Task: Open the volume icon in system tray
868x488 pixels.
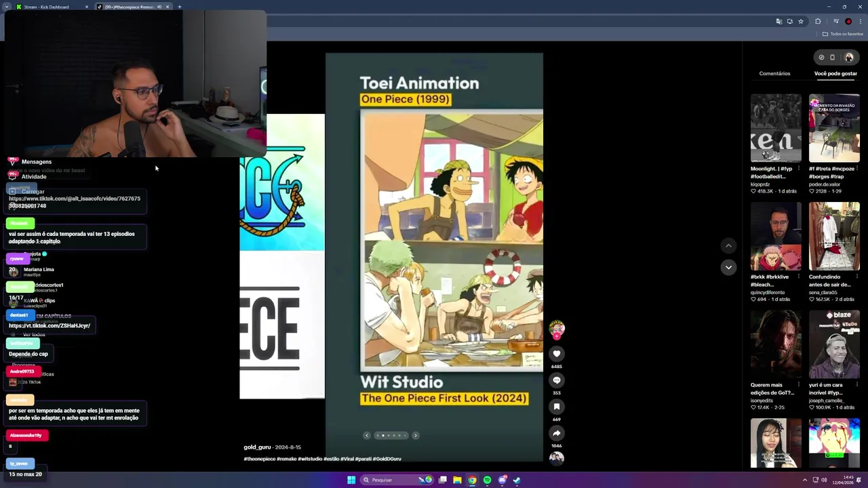Action: pyautogui.click(x=824, y=480)
